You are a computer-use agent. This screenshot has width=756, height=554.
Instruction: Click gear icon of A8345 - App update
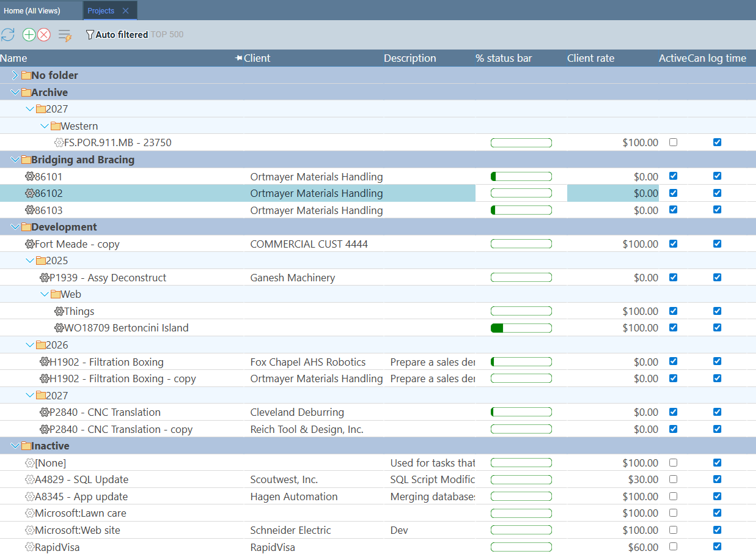pos(29,497)
